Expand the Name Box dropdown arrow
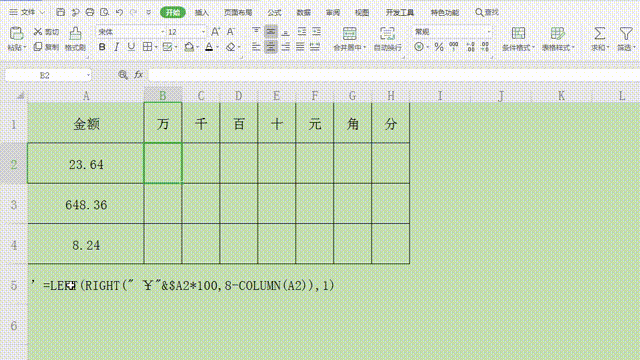 click(x=88, y=75)
